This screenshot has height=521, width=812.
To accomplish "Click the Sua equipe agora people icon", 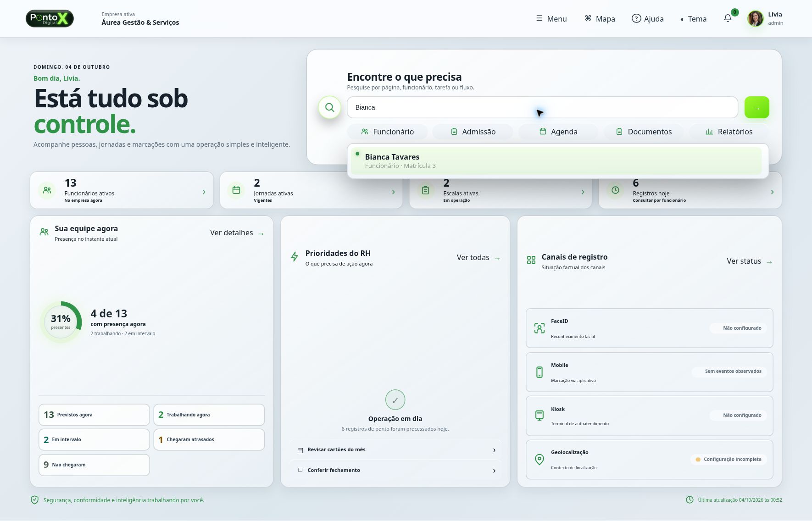I will (x=44, y=232).
